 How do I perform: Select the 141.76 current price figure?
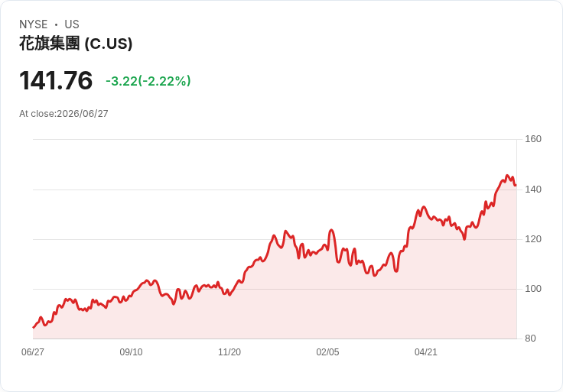click(x=56, y=80)
